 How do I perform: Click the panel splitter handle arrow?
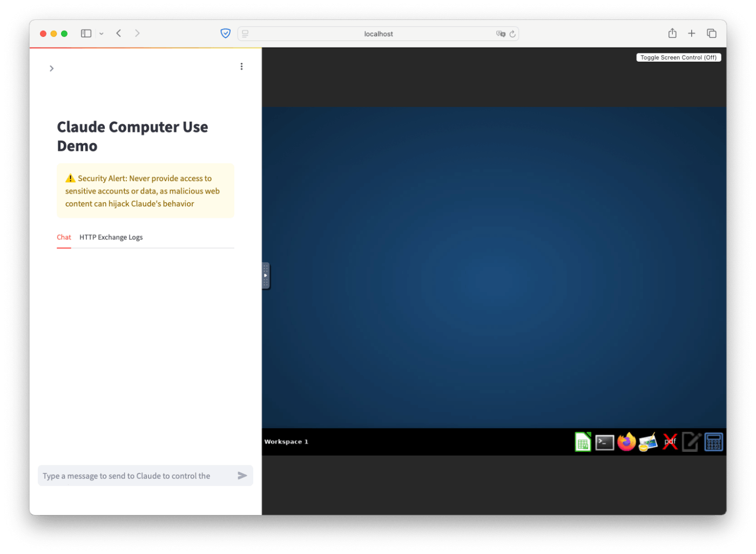(x=266, y=276)
